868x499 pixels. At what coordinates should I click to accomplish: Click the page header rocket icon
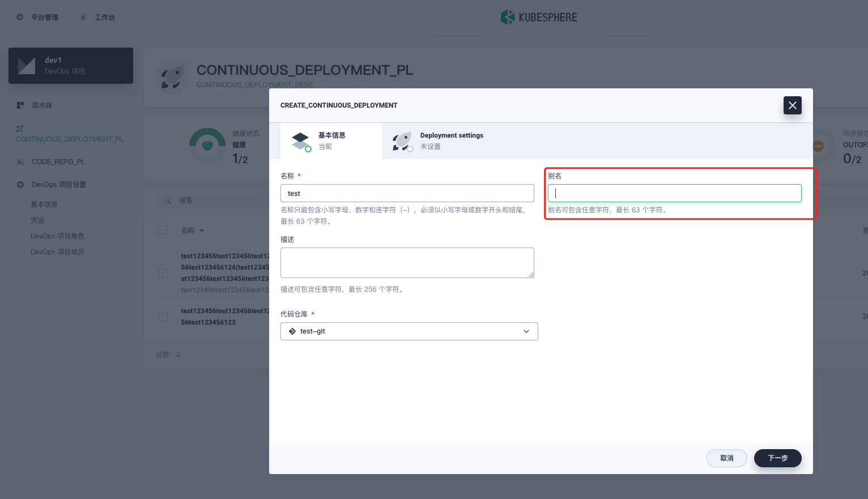point(172,77)
